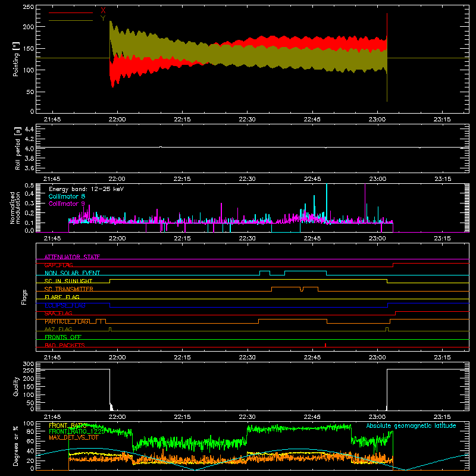Click the 'Normalized modulation' axis title
476x476 pixels.
pyautogui.click(x=15, y=208)
